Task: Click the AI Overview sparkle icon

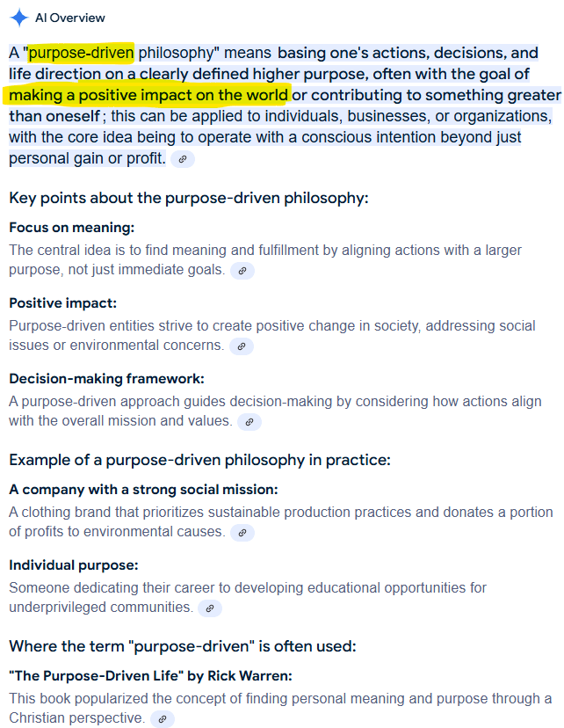Action: tap(19, 18)
